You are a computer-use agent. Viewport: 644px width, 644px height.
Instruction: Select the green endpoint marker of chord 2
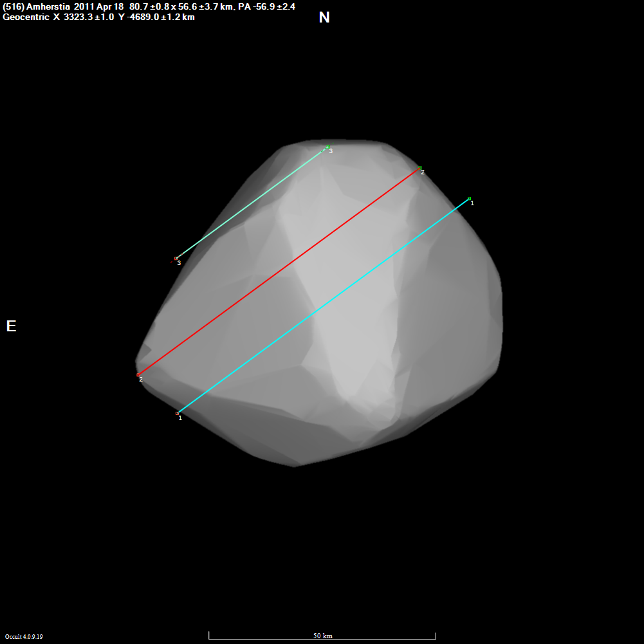(x=419, y=168)
